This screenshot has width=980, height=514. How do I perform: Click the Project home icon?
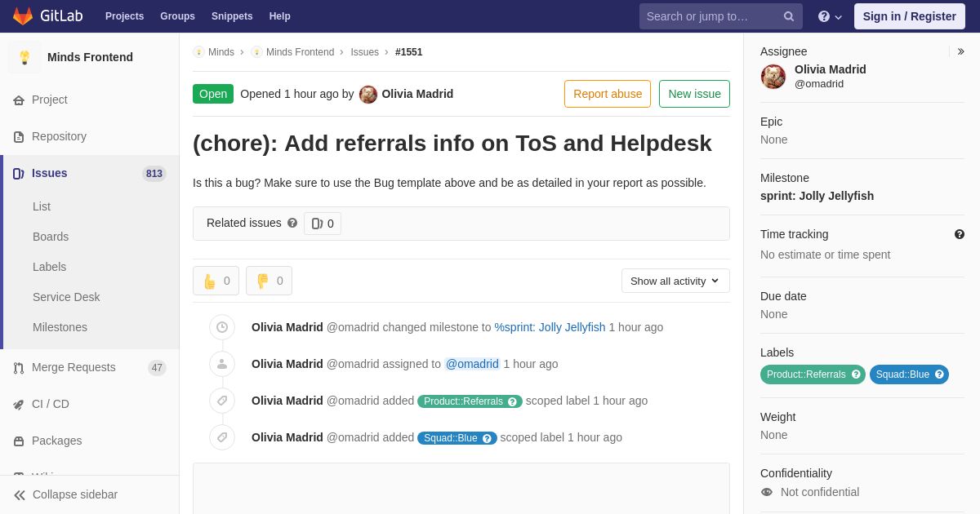pyautogui.click(x=19, y=100)
